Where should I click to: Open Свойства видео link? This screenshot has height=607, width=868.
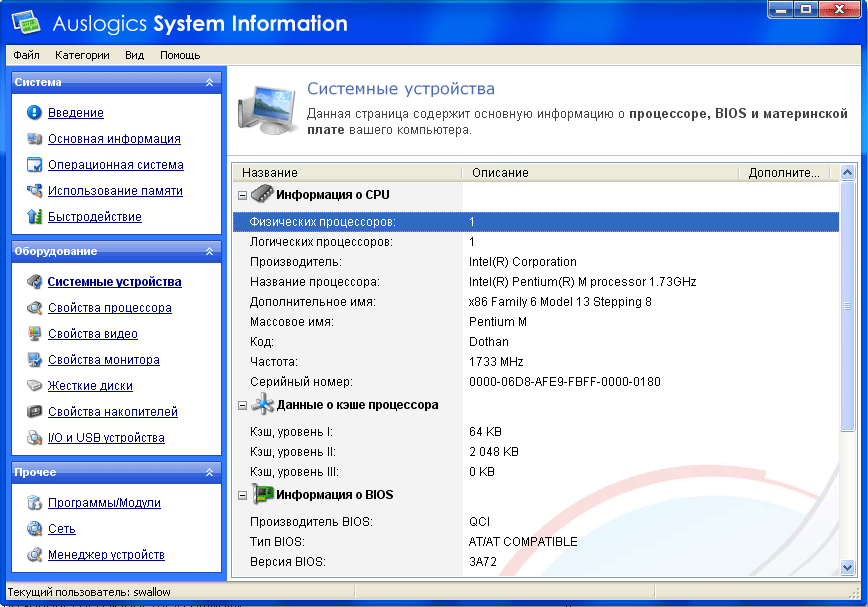pyautogui.click(x=92, y=333)
